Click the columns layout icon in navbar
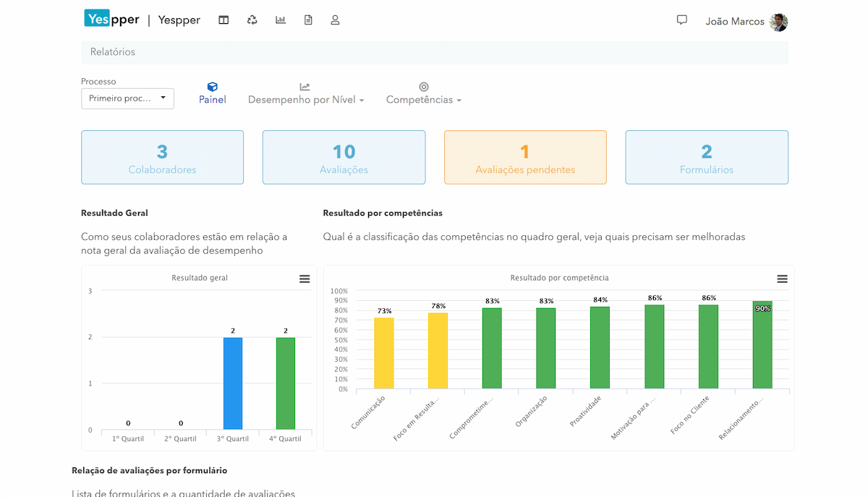This screenshot has width=868, height=497. pos(224,20)
